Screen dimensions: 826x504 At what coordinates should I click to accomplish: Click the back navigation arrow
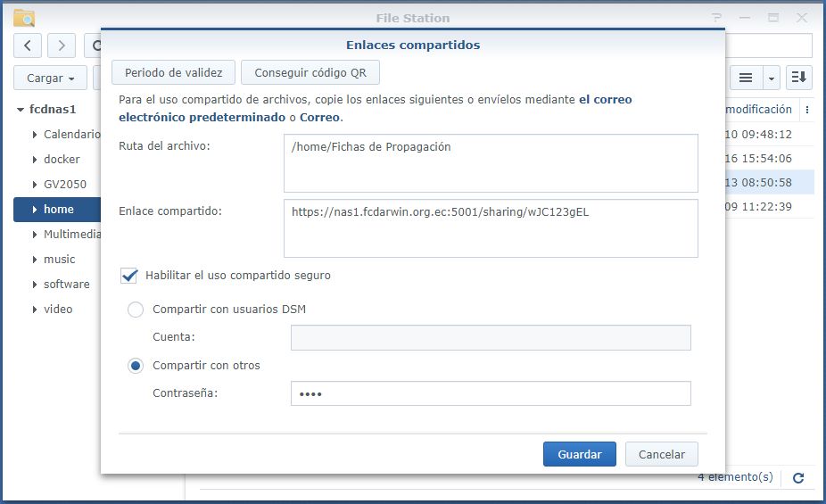[29, 45]
